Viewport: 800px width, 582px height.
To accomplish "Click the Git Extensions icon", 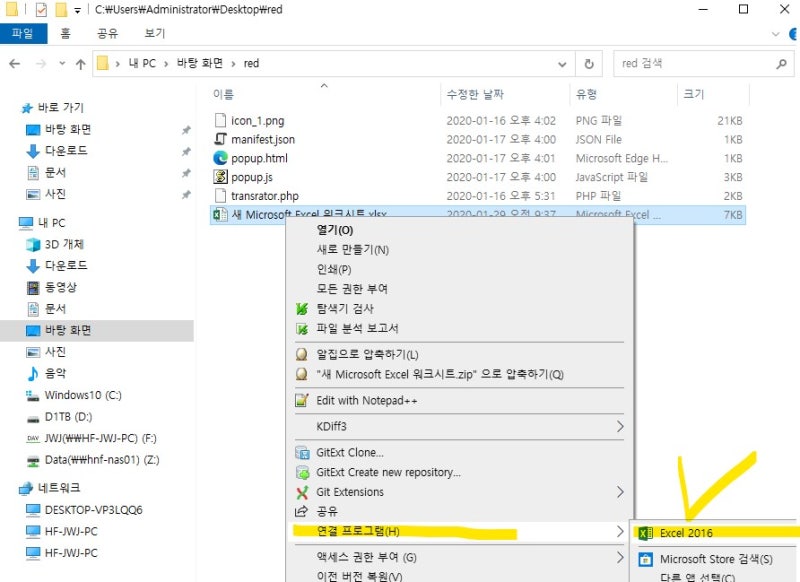I will coord(302,492).
